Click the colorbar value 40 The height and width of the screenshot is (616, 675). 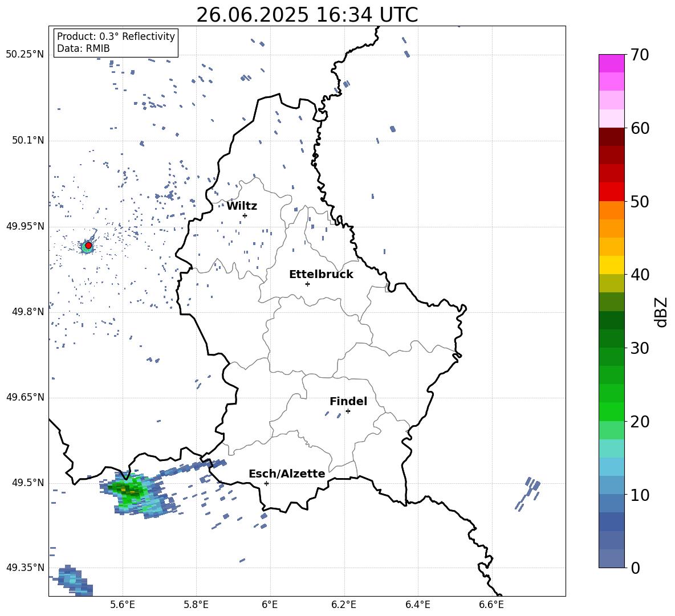point(640,275)
